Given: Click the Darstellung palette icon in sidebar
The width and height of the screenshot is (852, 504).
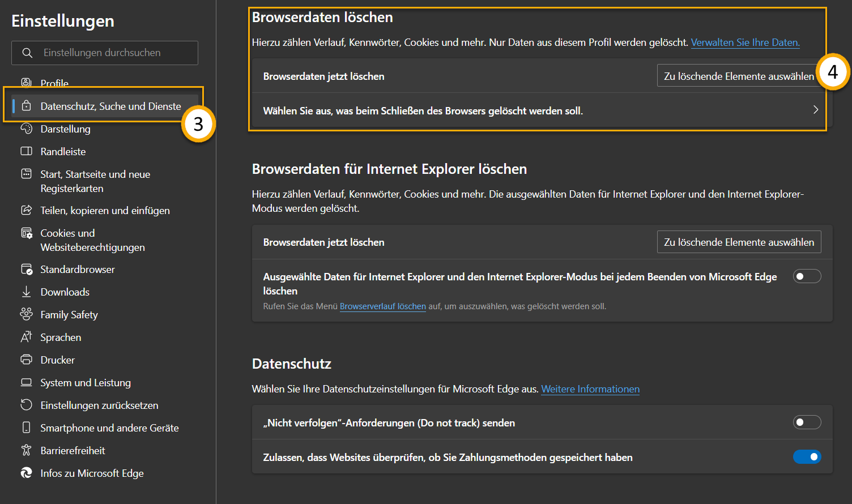Looking at the screenshot, I should pos(26,129).
